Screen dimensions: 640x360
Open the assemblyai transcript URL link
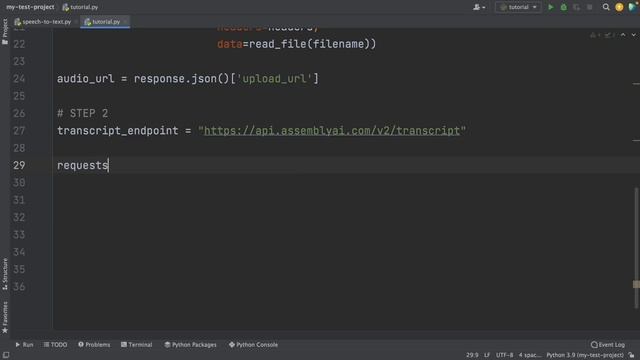(332, 131)
